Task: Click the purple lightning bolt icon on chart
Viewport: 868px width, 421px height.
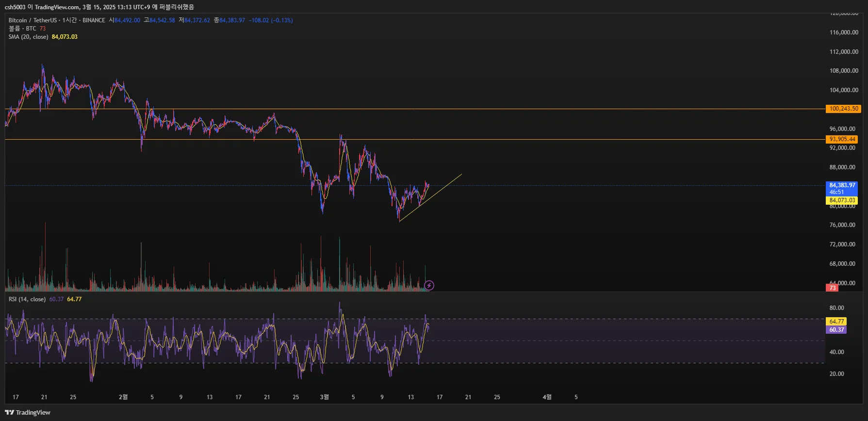Action: tap(429, 285)
